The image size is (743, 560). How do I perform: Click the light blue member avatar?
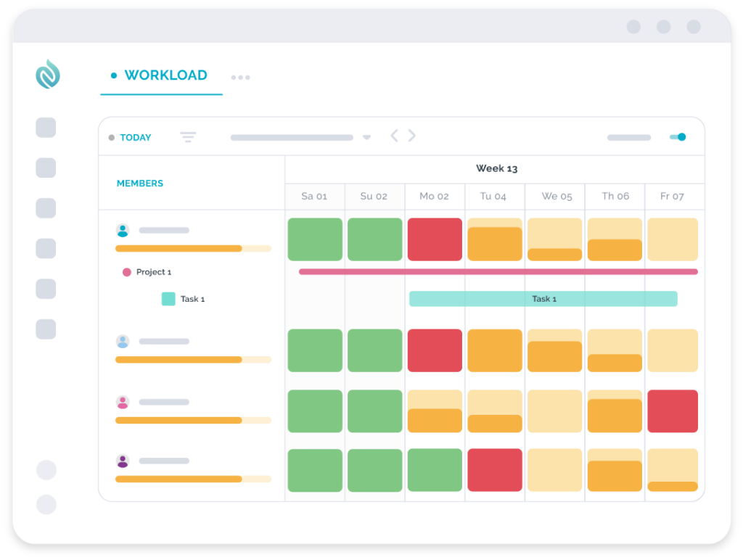tap(123, 342)
